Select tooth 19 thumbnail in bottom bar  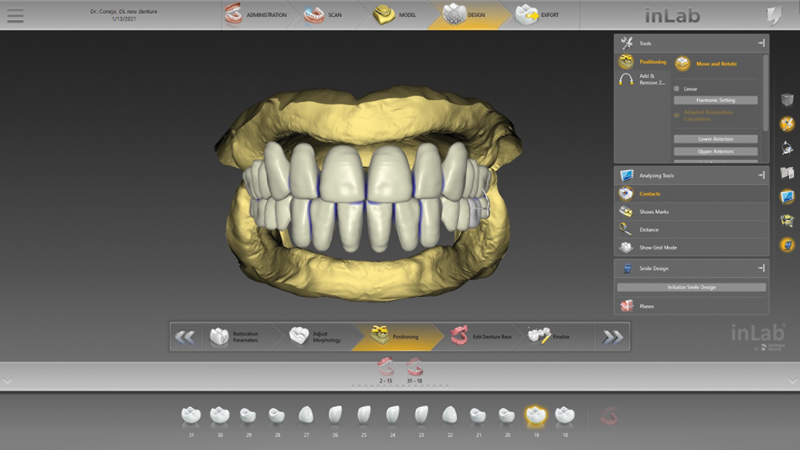tap(535, 415)
